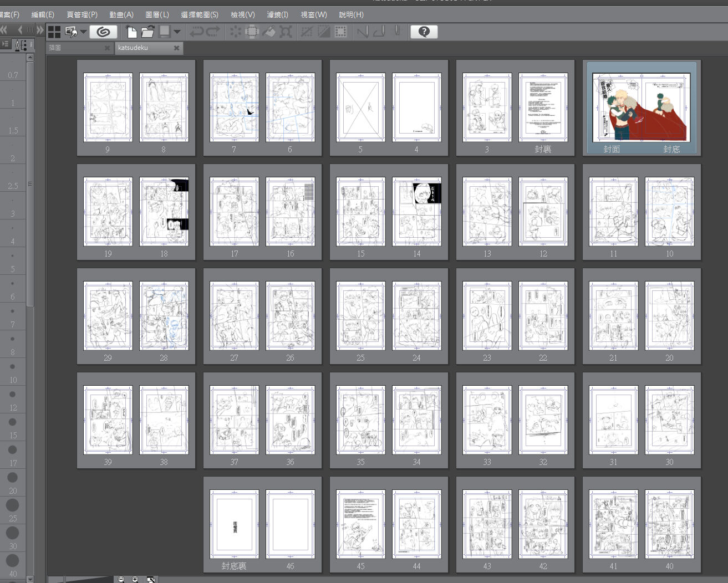Click the zoom in magnifier icon
Image resolution: width=728 pixels, height=583 pixels.
coord(135,579)
